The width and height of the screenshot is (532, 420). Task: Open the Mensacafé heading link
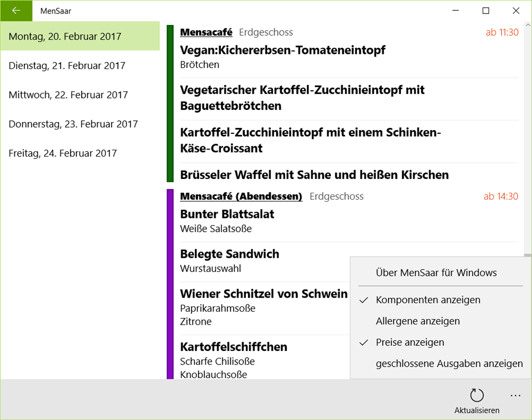[206, 32]
